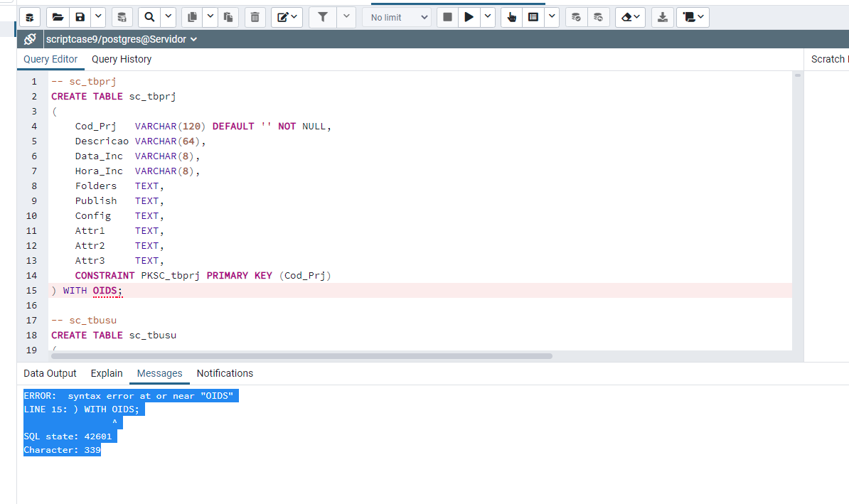Expand the Find options dropdown arrow
The image size is (849, 504).
coord(169,17)
